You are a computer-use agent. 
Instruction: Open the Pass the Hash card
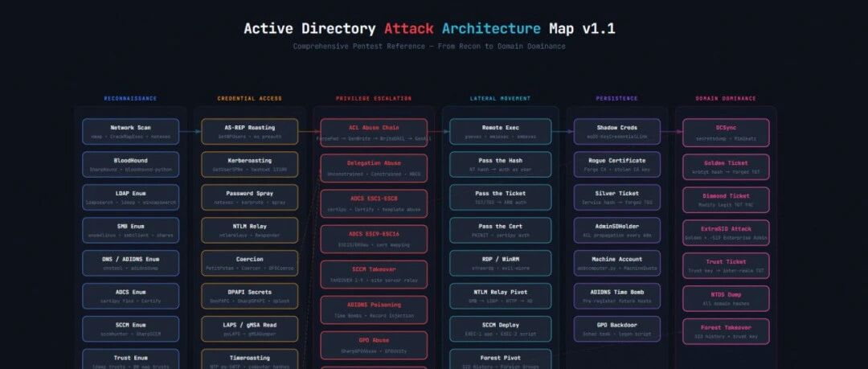pos(501,165)
